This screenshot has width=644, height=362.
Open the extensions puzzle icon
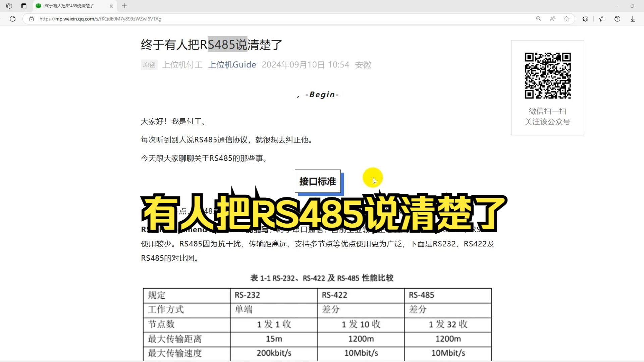585,19
